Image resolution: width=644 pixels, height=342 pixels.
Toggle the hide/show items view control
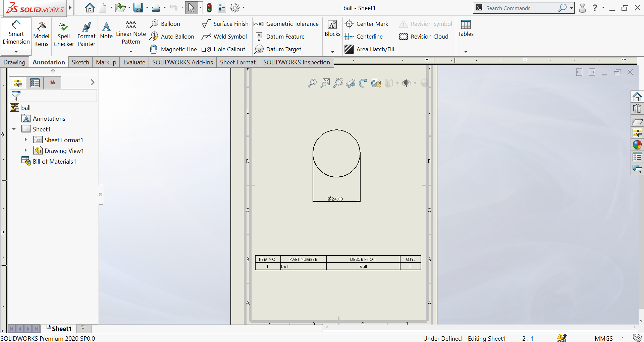click(x=406, y=83)
